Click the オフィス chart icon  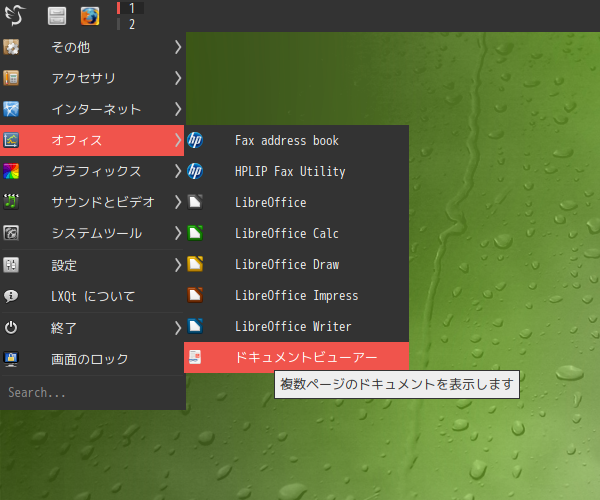point(11,140)
